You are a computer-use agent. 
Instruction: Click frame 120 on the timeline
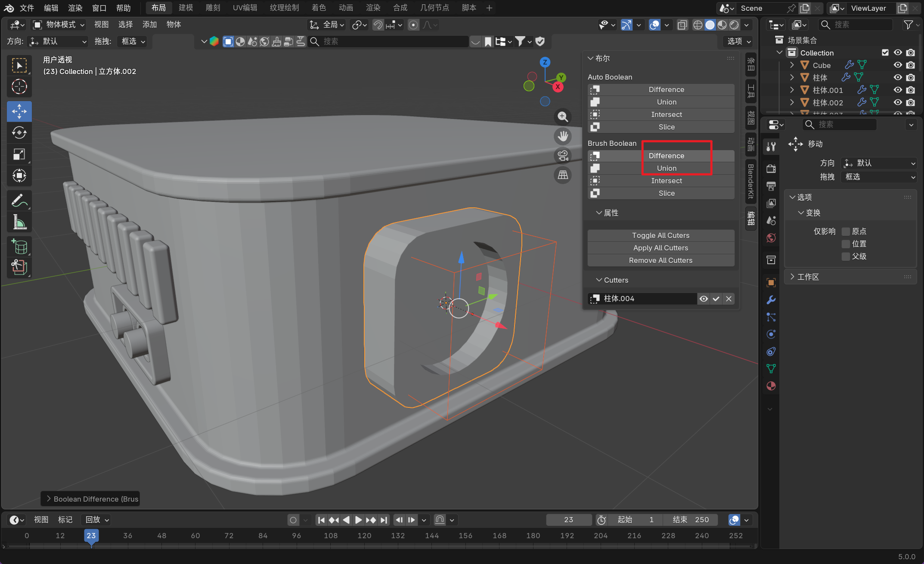point(364,536)
